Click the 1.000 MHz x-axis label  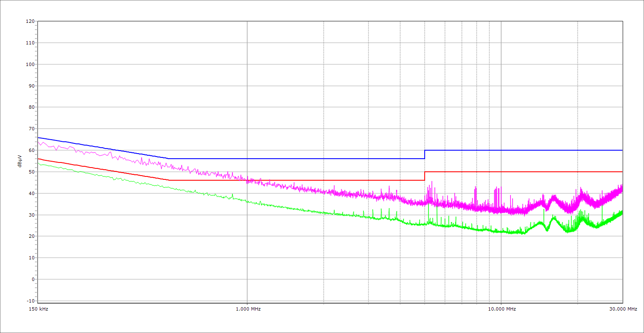coord(248,309)
